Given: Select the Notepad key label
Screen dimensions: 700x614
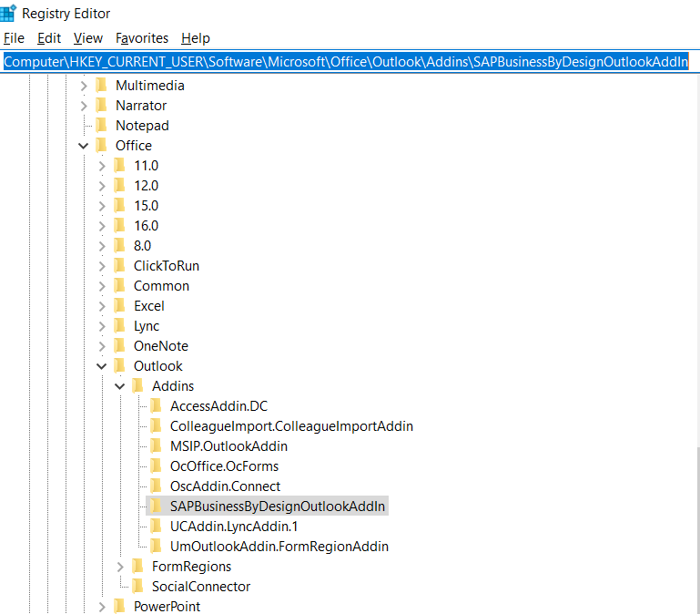Looking at the screenshot, I should pyautogui.click(x=142, y=126).
